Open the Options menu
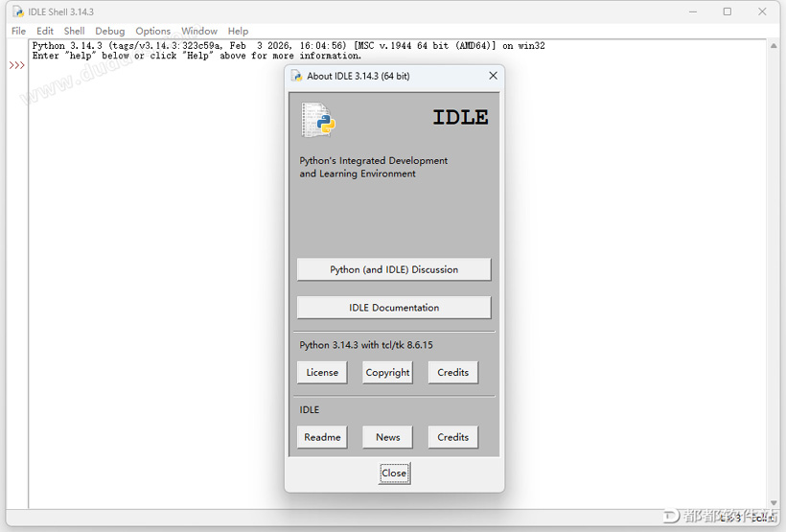 click(153, 31)
